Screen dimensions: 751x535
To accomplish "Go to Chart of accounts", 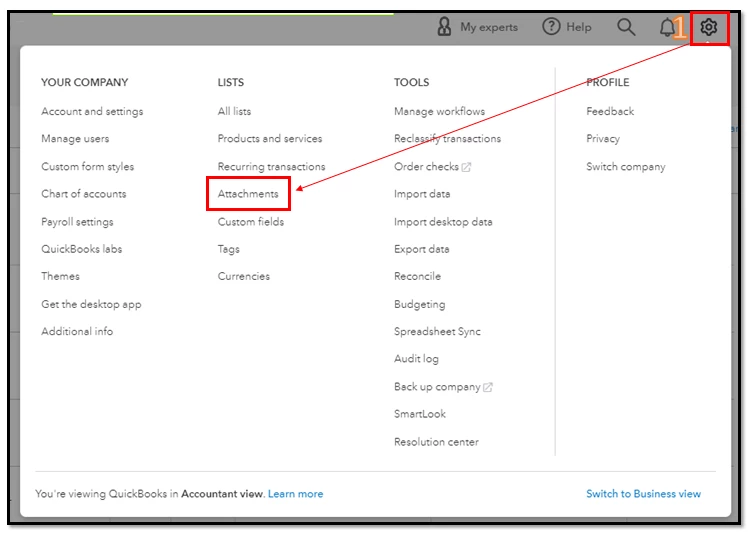I will [x=84, y=194].
